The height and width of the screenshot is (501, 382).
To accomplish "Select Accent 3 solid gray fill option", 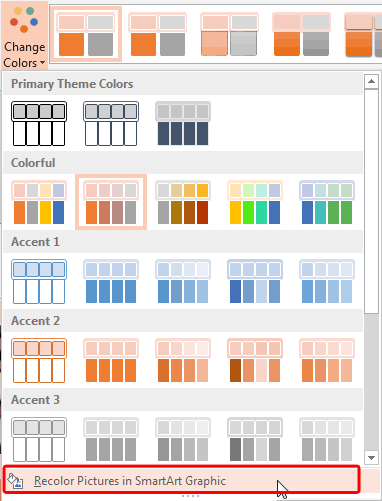I will tap(111, 439).
